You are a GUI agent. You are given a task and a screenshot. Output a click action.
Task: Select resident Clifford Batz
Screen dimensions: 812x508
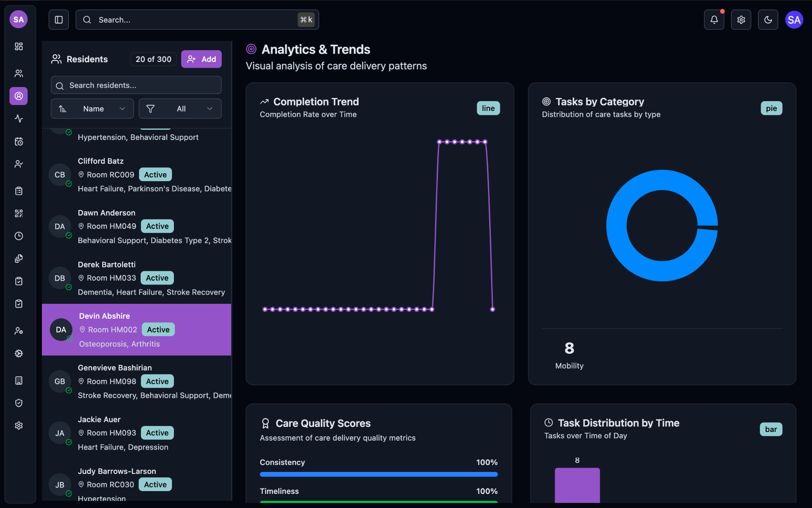tap(137, 174)
